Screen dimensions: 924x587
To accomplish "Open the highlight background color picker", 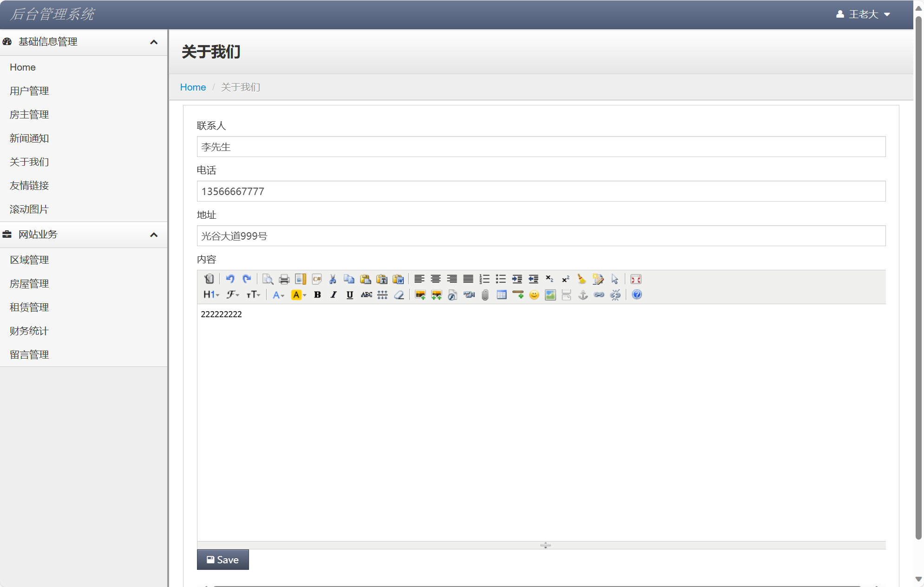I will (298, 294).
